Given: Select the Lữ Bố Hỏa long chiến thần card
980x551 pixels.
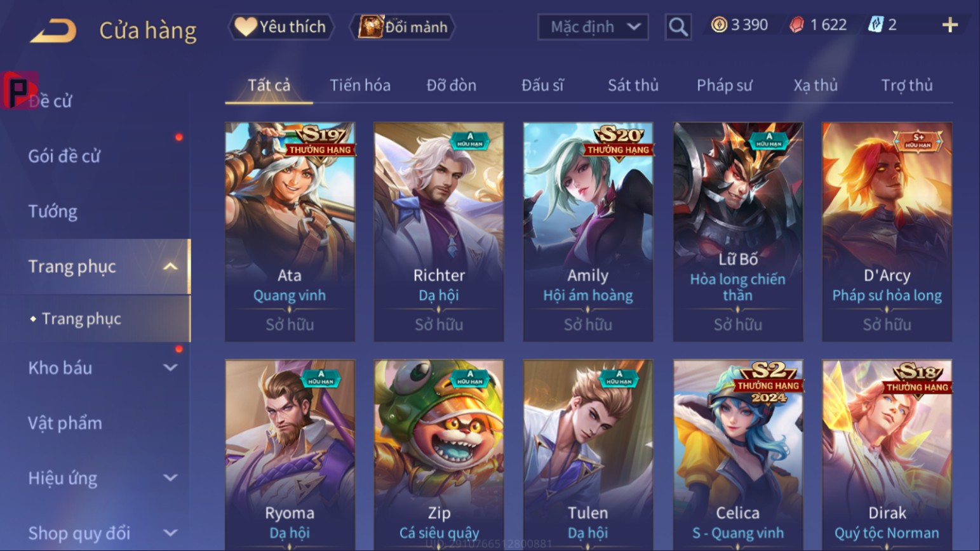Looking at the screenshot, I should tap(737, 232).
